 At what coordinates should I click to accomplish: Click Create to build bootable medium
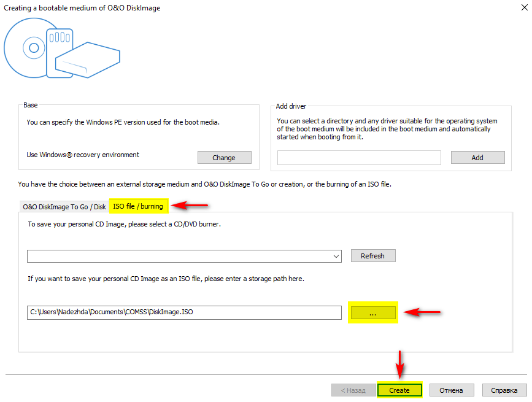pos(399,390)
